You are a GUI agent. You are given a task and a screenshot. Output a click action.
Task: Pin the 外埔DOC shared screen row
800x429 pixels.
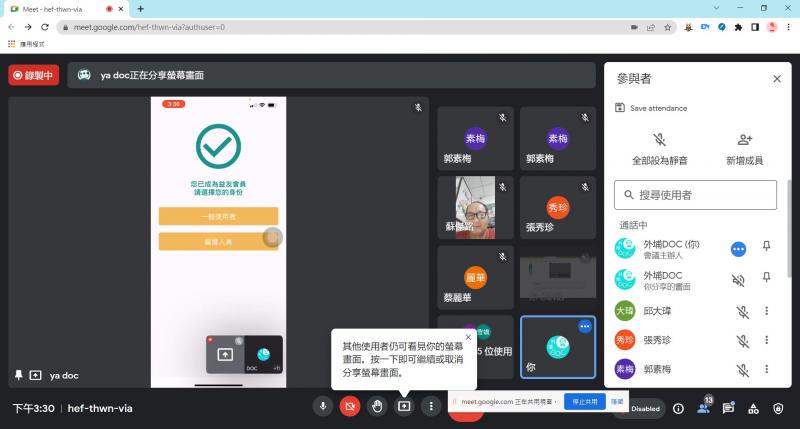pyautogui.click(x=766, y=277)
